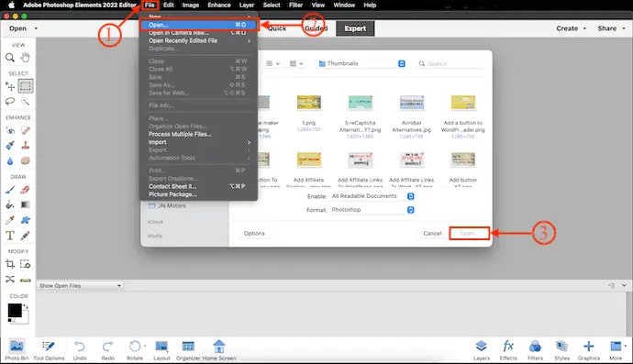Show the Layers panel
Screen dimensions: 633x364
(x=482, y=349)
